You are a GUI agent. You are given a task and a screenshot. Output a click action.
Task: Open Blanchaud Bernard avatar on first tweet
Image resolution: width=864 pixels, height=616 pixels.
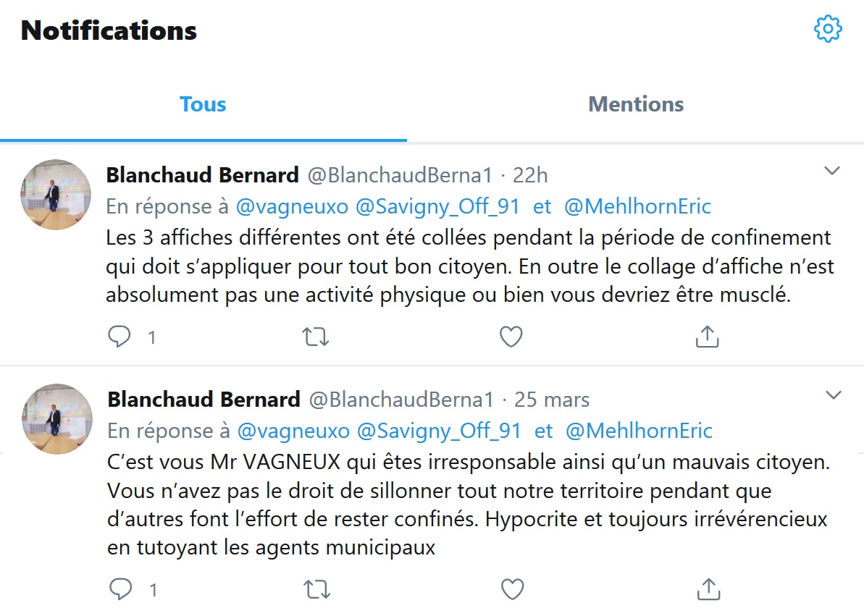(x=55, y=195)
